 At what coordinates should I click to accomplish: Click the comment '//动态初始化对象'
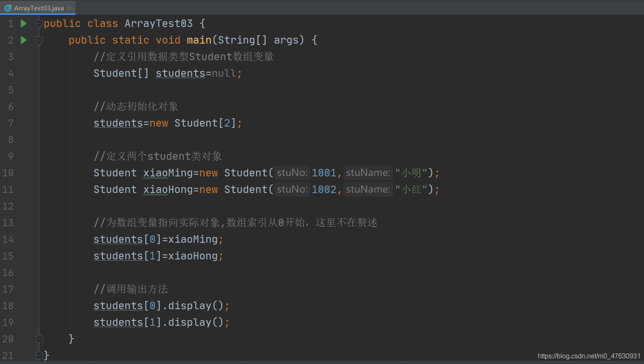coord(136,107)
